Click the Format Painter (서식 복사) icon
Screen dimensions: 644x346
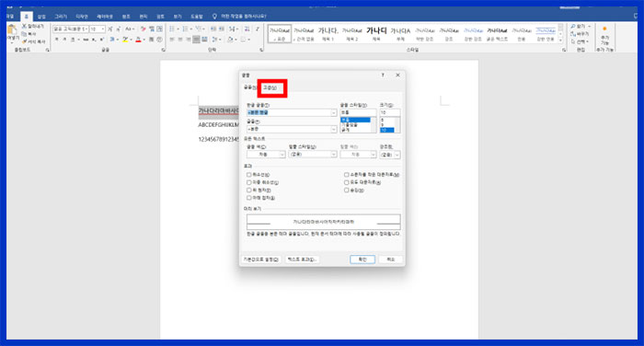pos(24,41)
